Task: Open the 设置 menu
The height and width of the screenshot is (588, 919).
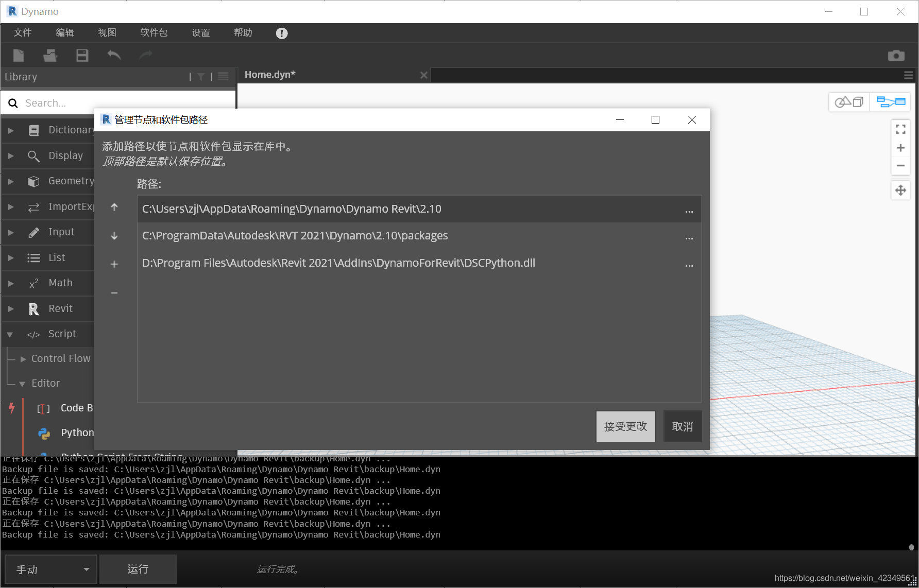Action: tap(201, 33)
